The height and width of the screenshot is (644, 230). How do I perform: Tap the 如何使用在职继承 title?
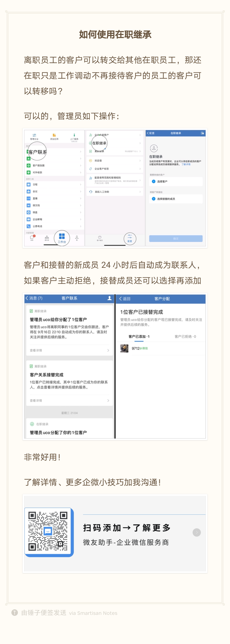pos(115,34)
